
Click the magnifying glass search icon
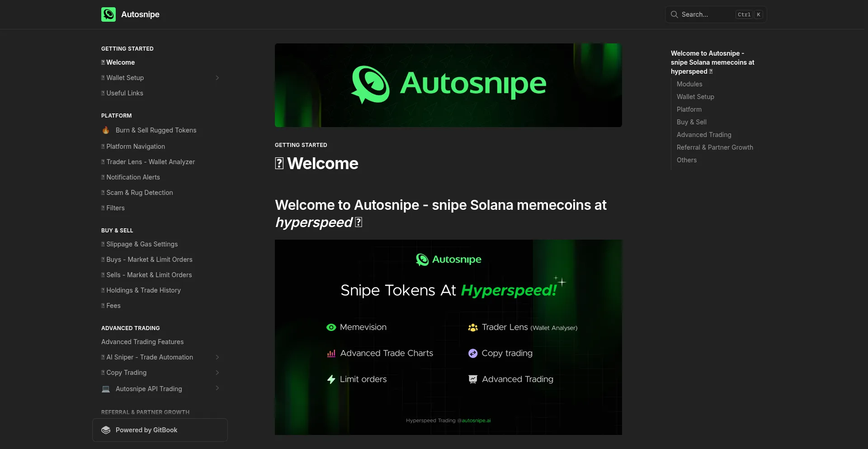coord(674,14)
